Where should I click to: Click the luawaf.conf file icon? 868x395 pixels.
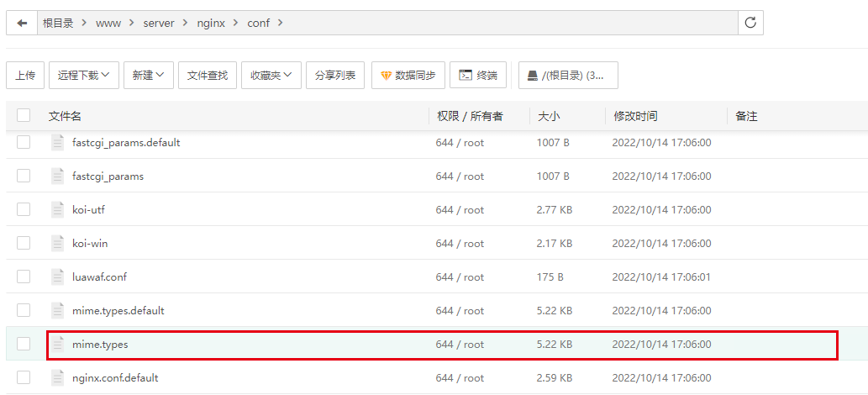[x=58, y=277]
